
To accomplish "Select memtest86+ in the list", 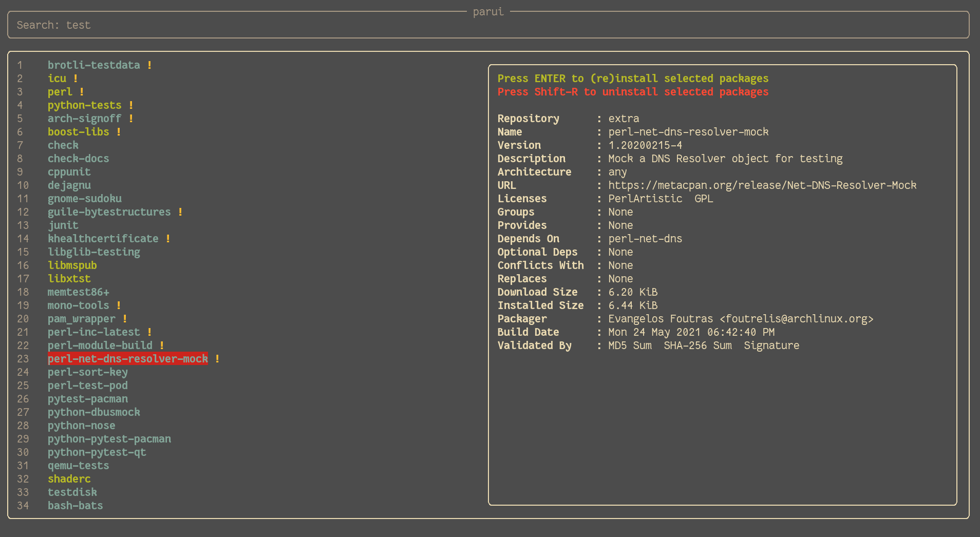I will (79, 292).
